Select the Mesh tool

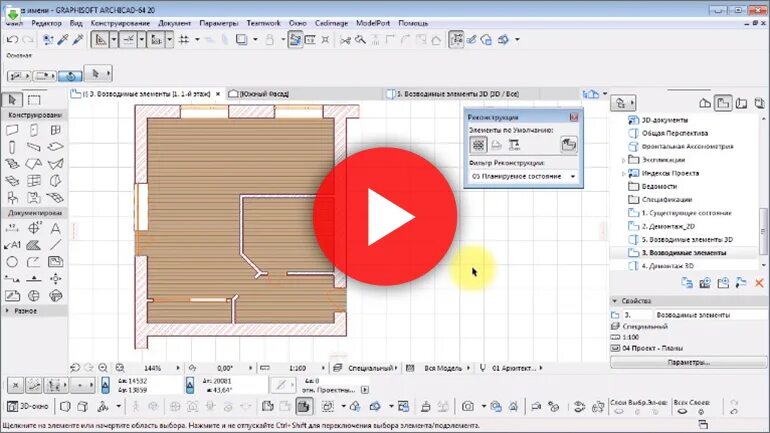click(55, 197)
